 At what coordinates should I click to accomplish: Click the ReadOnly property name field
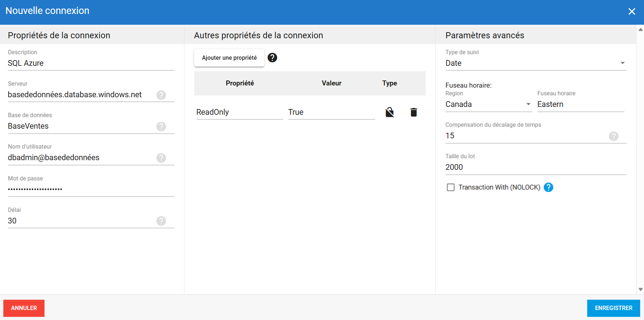pos(239,112)
